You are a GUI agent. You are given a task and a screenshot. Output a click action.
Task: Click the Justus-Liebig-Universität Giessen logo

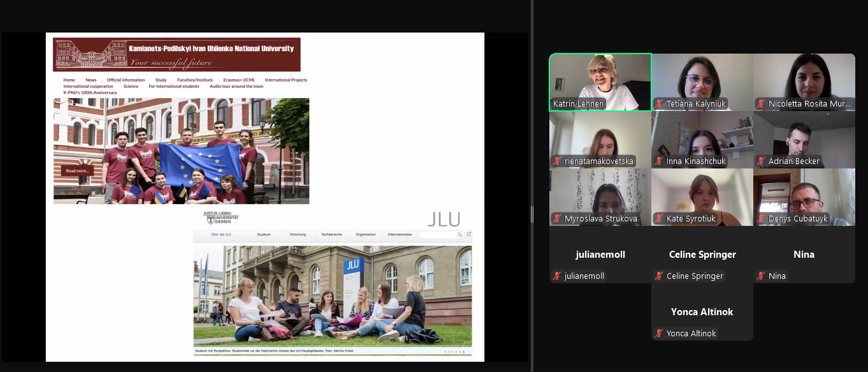coord(221,218)
